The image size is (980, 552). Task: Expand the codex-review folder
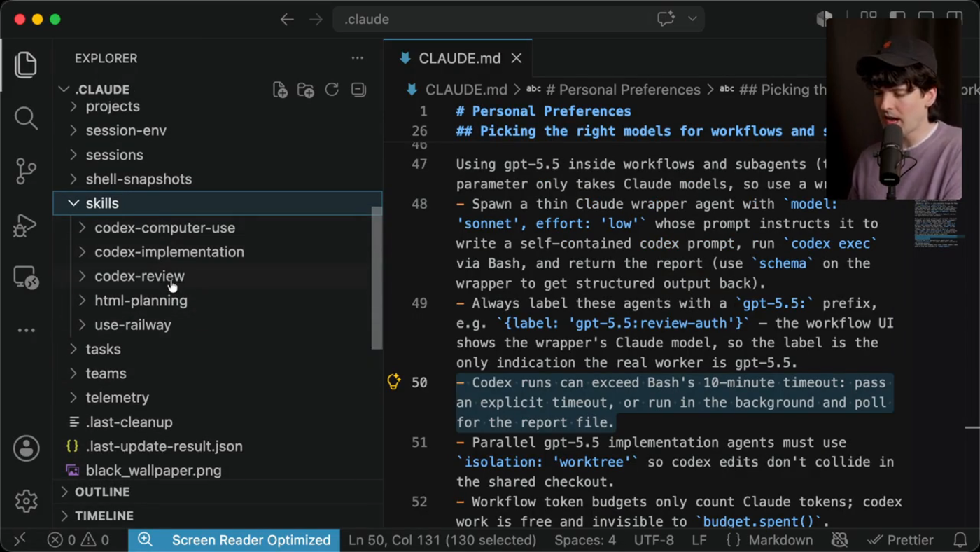(x=217, y=276)
